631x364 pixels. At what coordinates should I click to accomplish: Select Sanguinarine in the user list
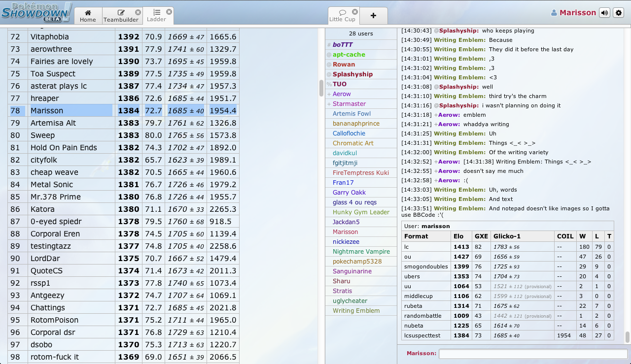coord(361,271)
